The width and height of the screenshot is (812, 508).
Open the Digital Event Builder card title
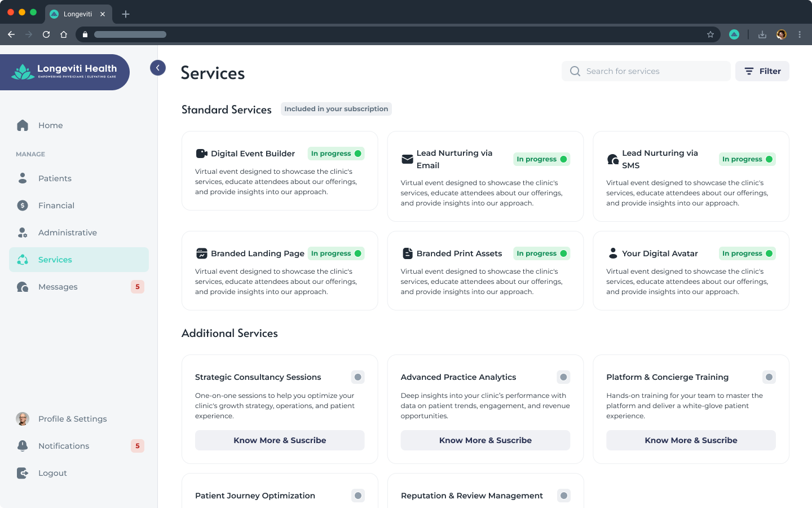pos(253,154)
